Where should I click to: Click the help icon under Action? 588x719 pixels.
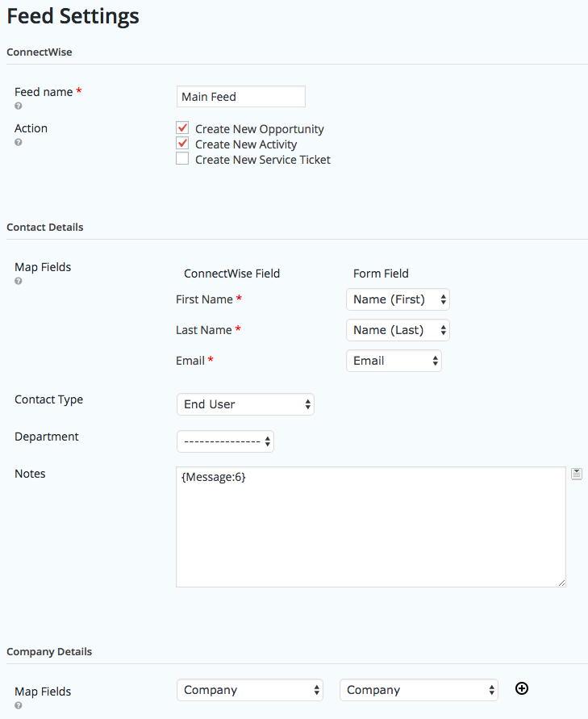19,142
